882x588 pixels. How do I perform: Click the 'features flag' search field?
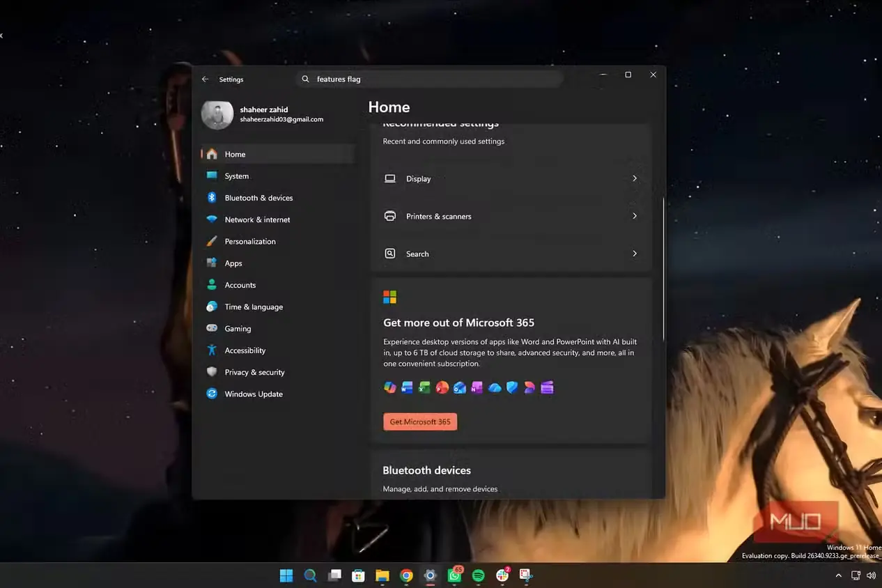pos(430,79)
